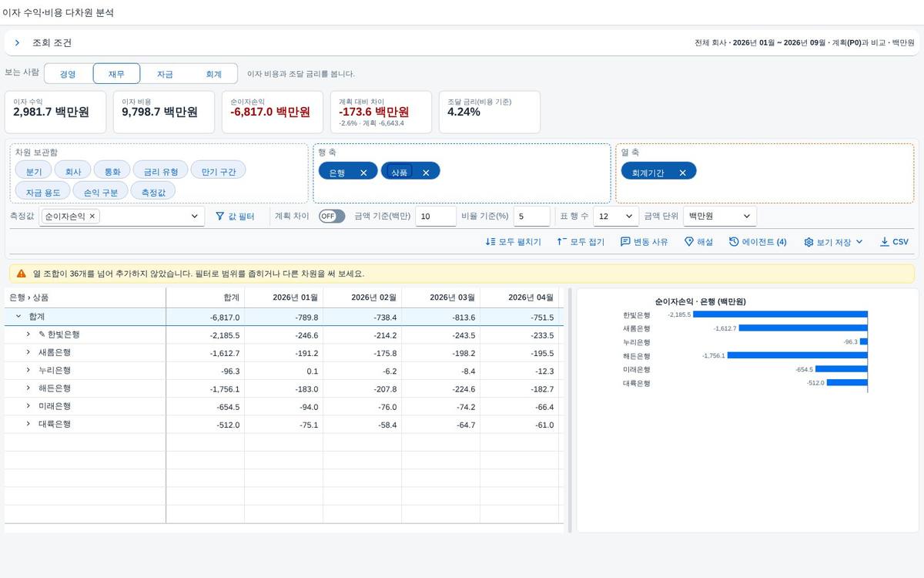Edit the 비율 기준(%) input field

(x=532, y=217)
